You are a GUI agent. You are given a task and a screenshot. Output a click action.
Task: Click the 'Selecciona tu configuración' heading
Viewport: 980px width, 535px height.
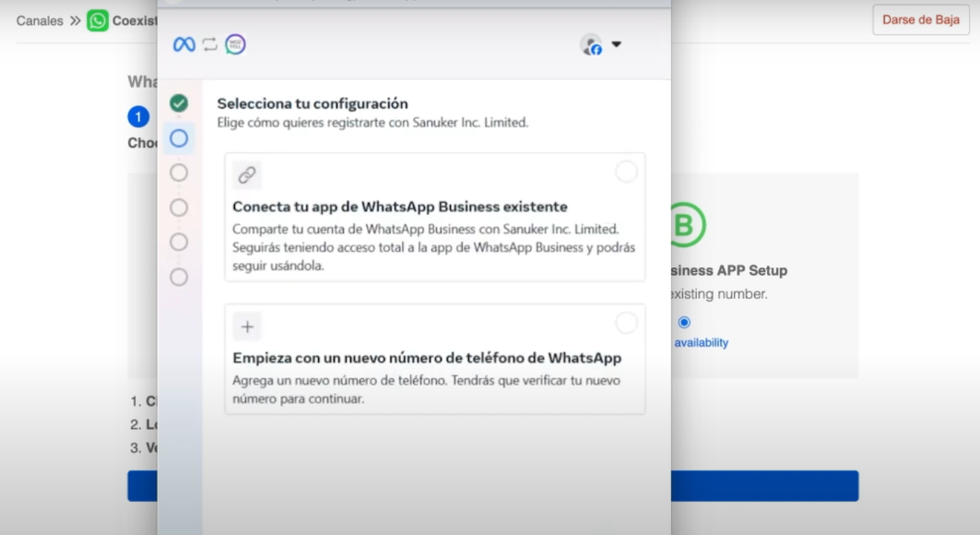[x=313, y=103]
